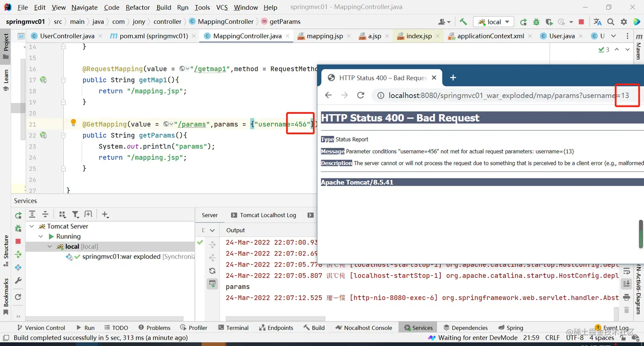Rerun the service in the Services sidebar
644x346 pixels.
point(18,215)
